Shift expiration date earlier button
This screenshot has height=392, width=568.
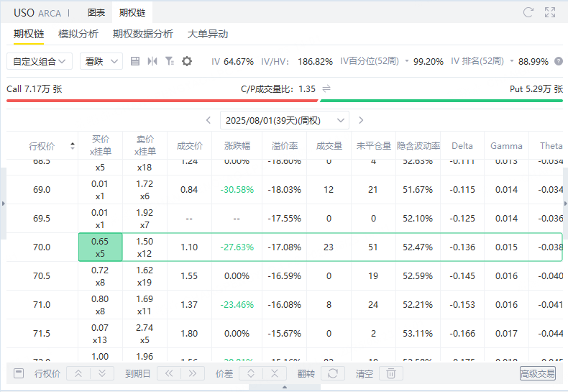coord(169,373)
